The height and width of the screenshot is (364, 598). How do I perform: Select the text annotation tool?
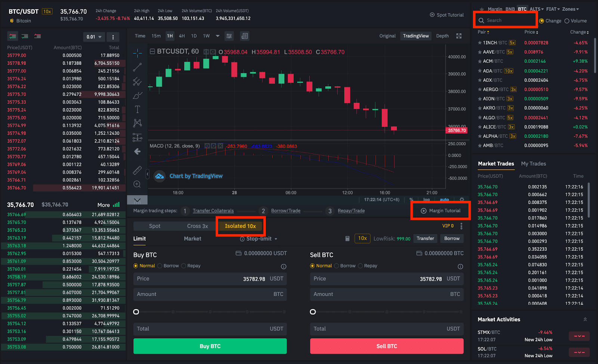[x=137, y=109]
